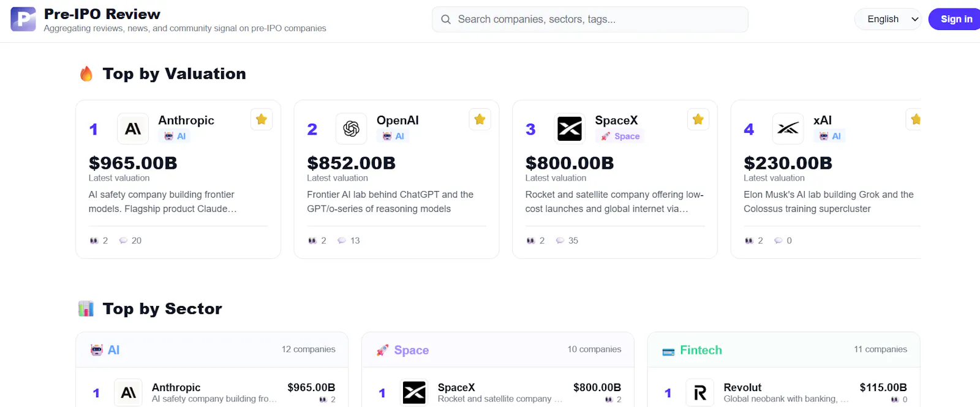Click Anthropic logo in AI sector list

tap(129, 393)
